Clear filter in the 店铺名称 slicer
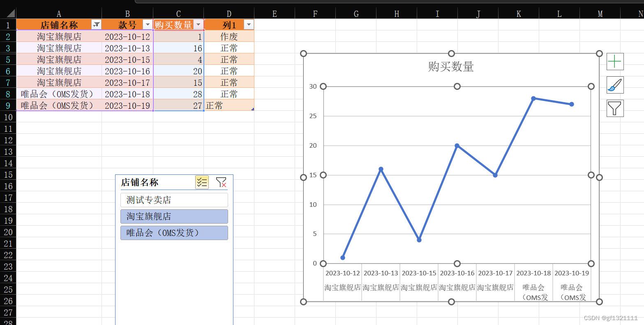Screen dimensions: 644x325 (x=221, y=182)
